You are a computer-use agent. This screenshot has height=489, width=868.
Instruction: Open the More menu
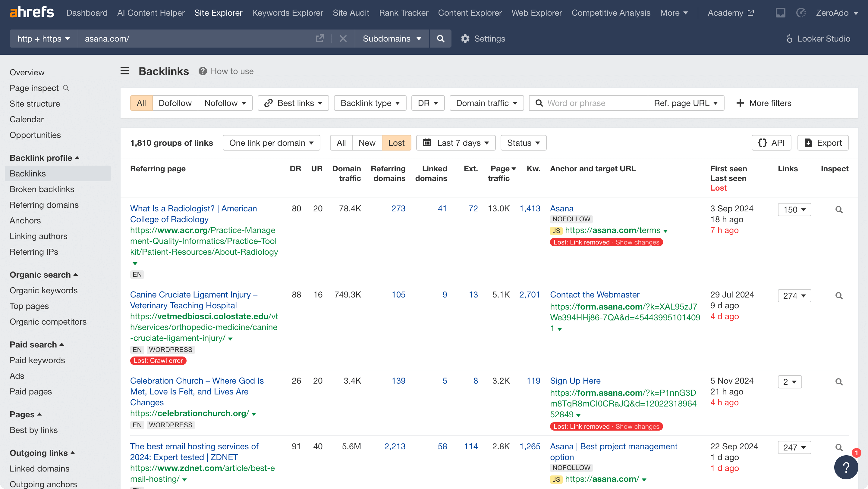(674, 13)
